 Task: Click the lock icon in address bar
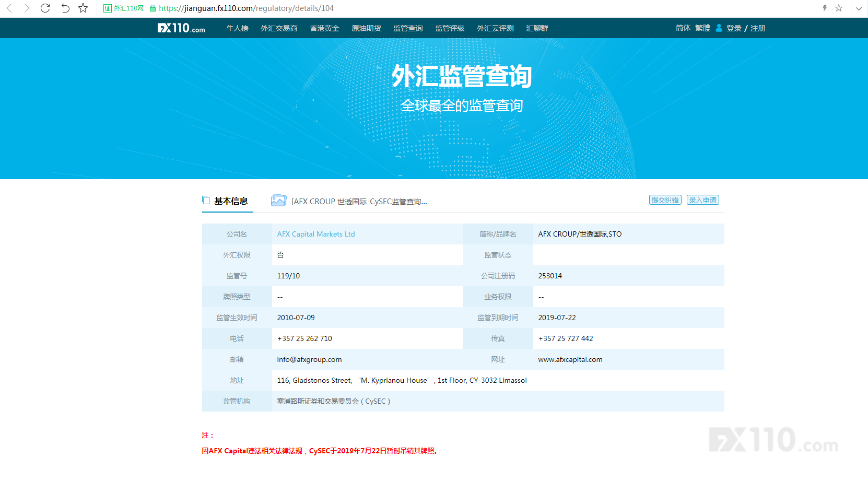(x=153, y=8)
